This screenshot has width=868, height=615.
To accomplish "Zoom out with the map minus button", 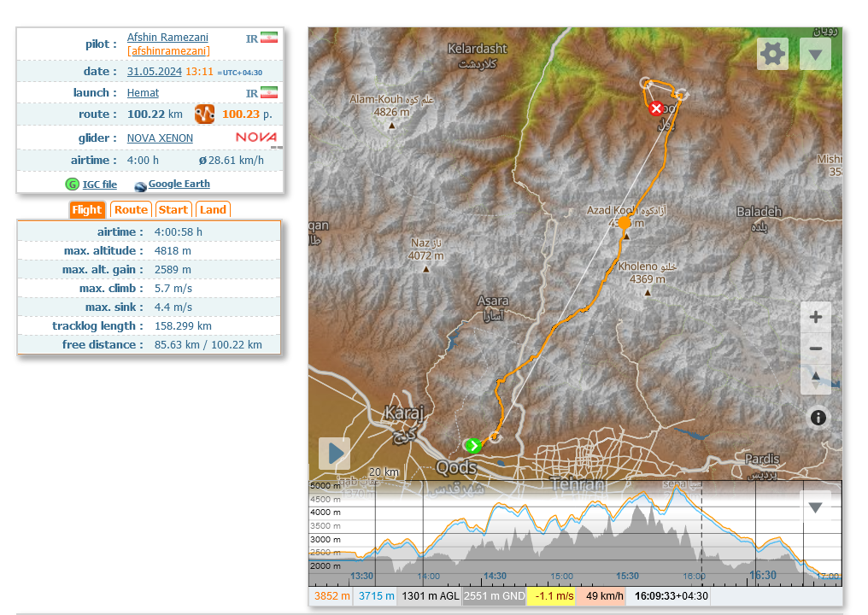I will pos(815,348).
